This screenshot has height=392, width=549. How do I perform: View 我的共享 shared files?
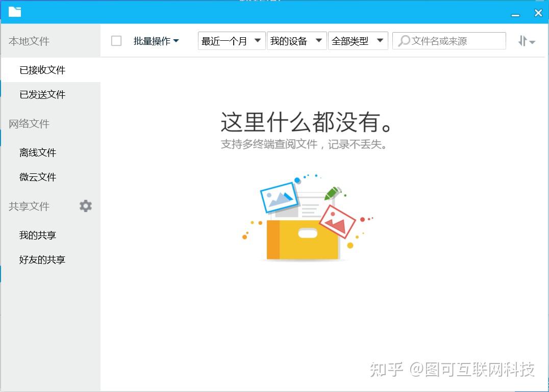[37, 235]
